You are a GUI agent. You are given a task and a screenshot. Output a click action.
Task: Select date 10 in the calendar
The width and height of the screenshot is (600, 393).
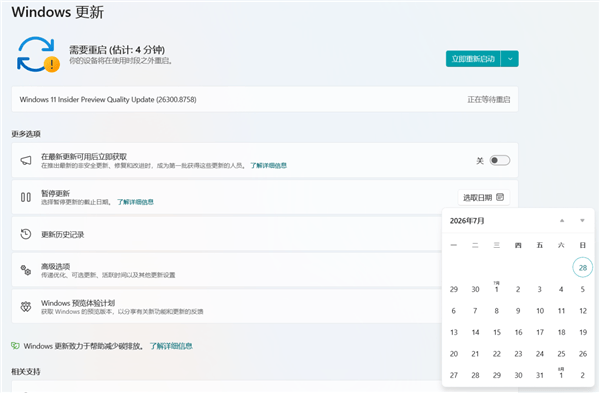point(540,311)
